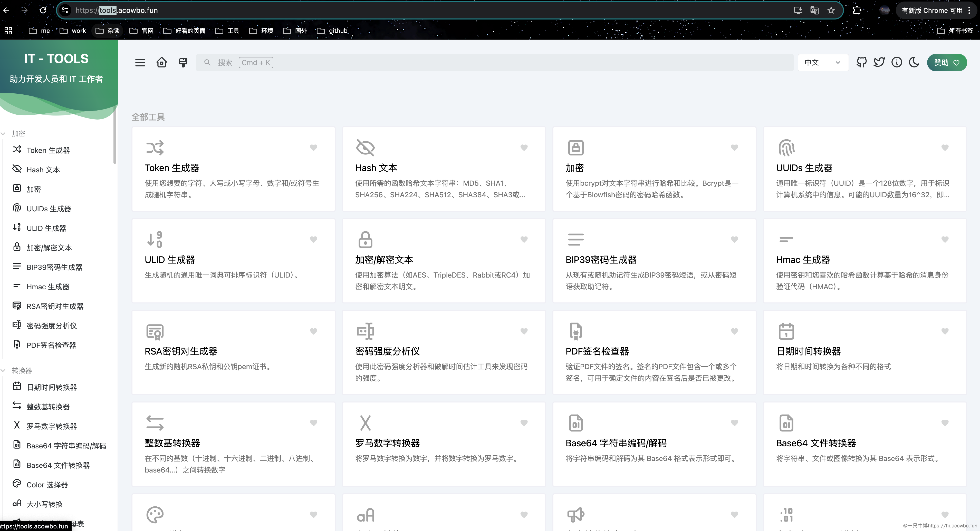Bookmark page with the star icon

[x=831, y=10]
